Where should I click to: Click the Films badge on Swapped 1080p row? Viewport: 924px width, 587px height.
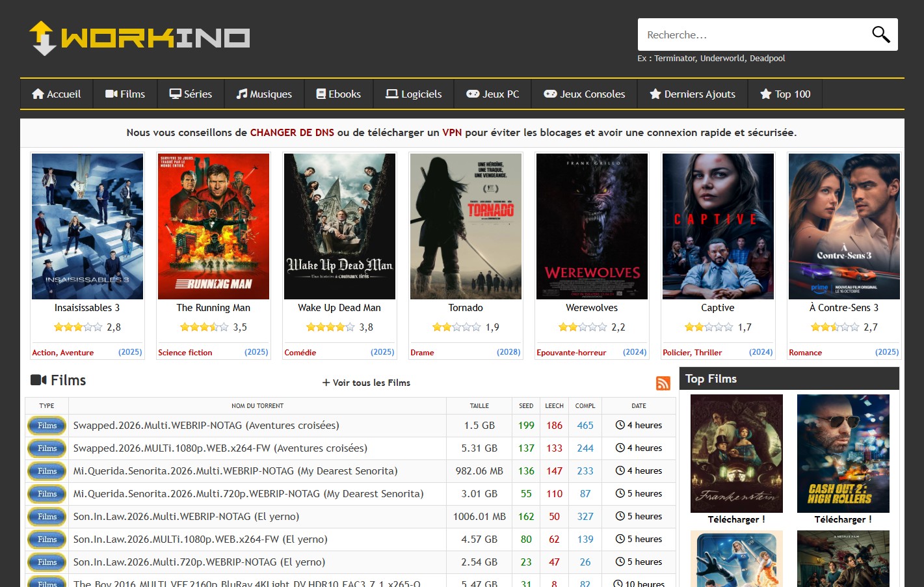47,448
